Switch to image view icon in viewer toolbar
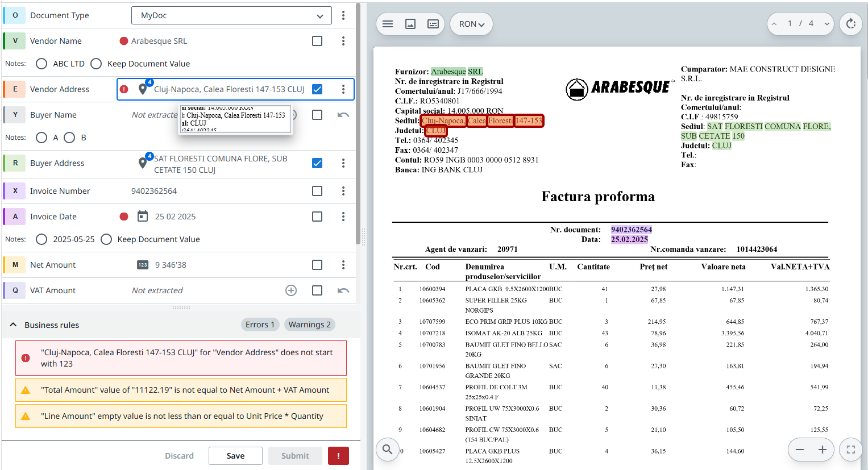The height and width of the screenshot is (470, 868). 410,24
